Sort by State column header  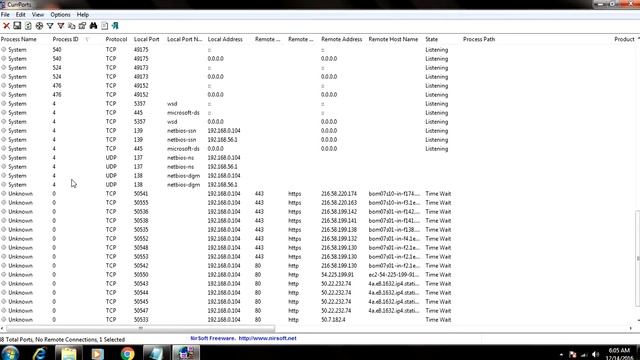coord(431,39)
